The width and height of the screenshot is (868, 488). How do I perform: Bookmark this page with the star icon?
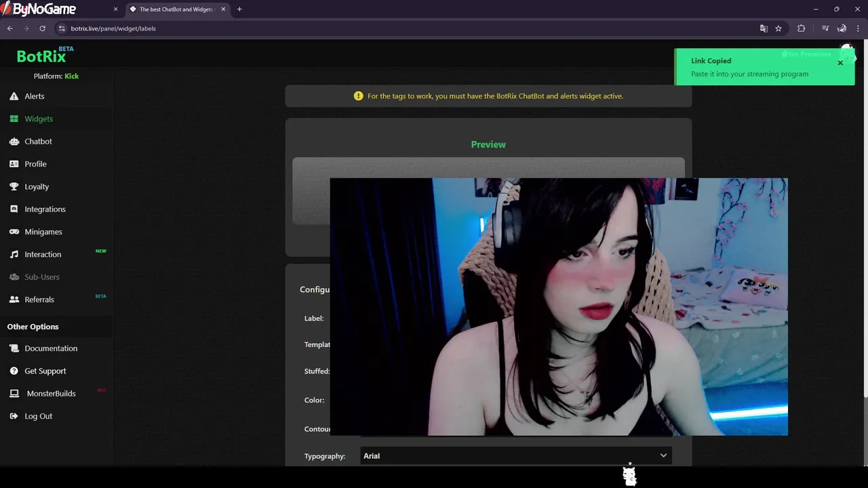click(x=778, y=28)
